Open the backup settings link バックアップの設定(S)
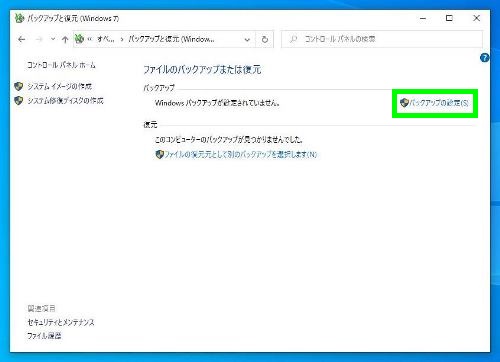 click(435, 103)
